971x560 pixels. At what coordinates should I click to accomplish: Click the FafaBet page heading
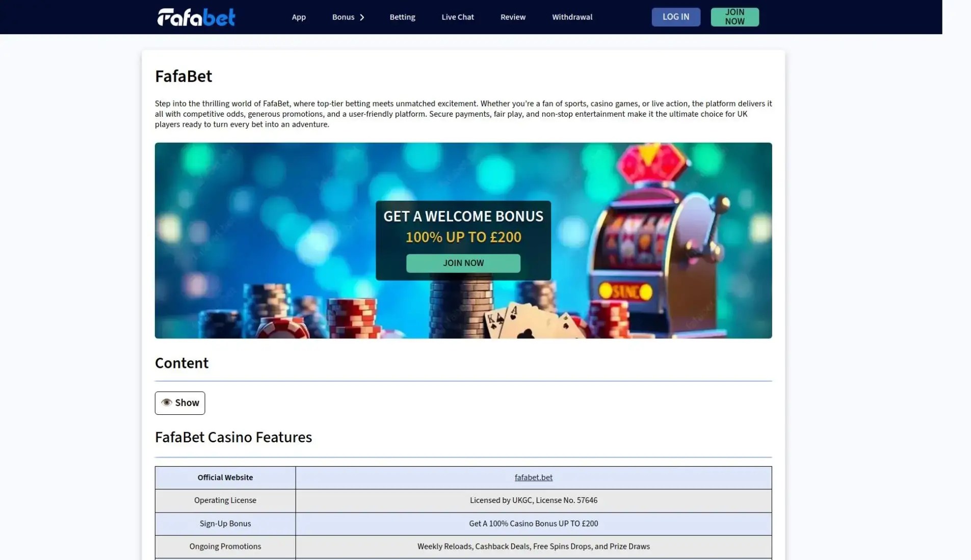(x=183, y=76)
